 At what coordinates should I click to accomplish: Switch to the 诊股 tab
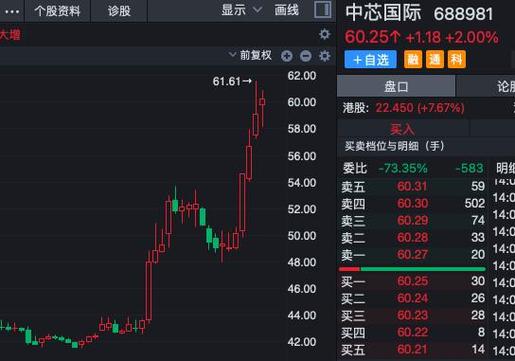[x=119, y=11]
